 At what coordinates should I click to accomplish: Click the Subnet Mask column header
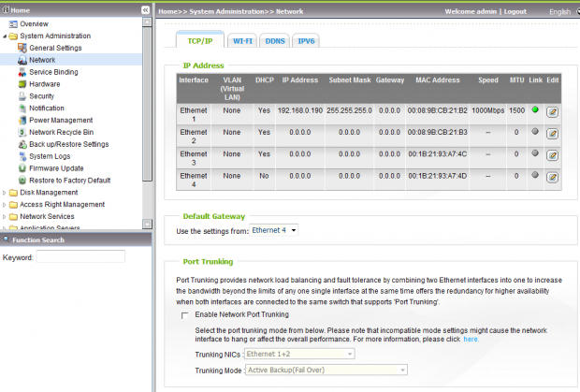[x=350, y=80]
